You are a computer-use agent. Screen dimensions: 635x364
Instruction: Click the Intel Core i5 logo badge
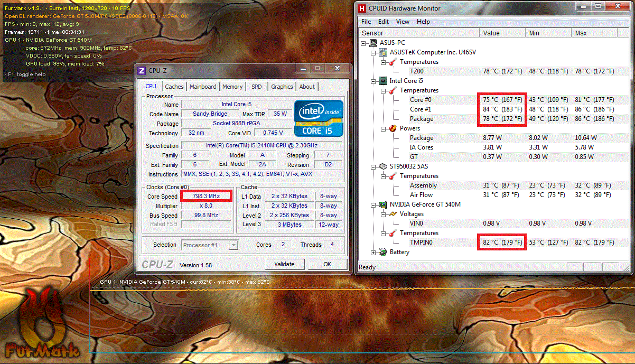319,117
